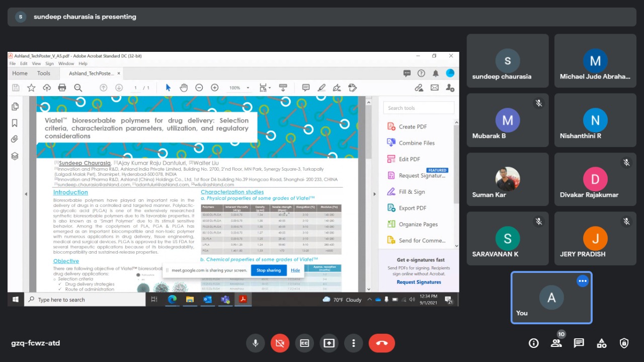
Task: Open the 100% zoom level dropdown
Action: tap(239, 88)
